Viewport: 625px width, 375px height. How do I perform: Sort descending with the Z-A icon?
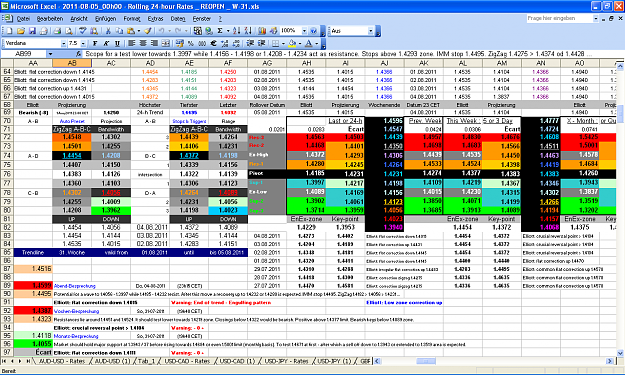click(x=248, y=31)
